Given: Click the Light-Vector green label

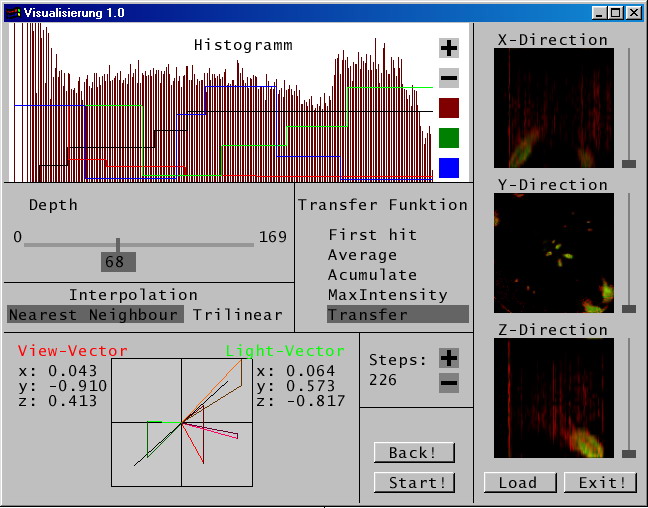Looking at the screenshot, I should [x=285, y=351].
